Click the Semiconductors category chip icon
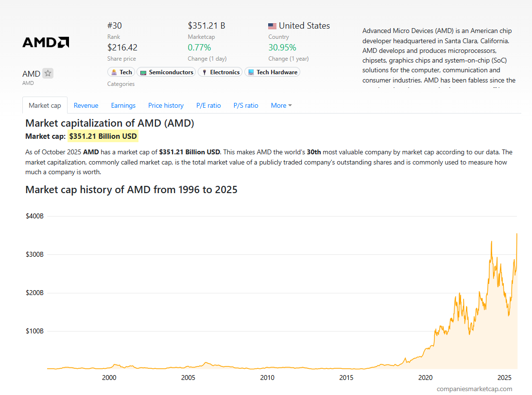The width and height of the screenshot is (532, 395). [x=143, y=72]
